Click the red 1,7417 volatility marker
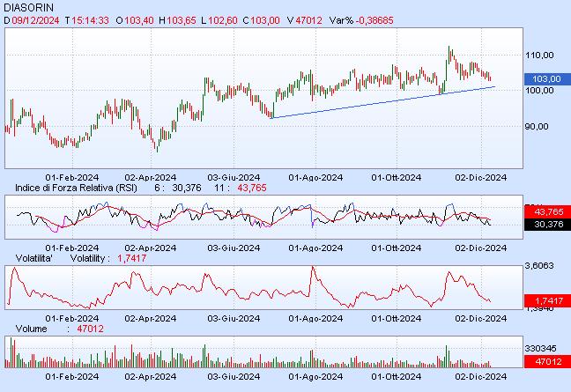 [547, 300]
